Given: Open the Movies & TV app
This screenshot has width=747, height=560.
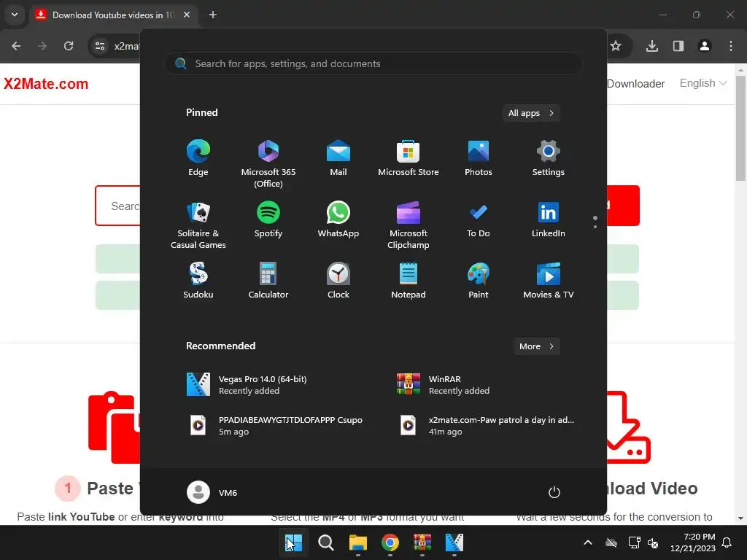Looking at the screenshot, I should [x=549, y=281].
